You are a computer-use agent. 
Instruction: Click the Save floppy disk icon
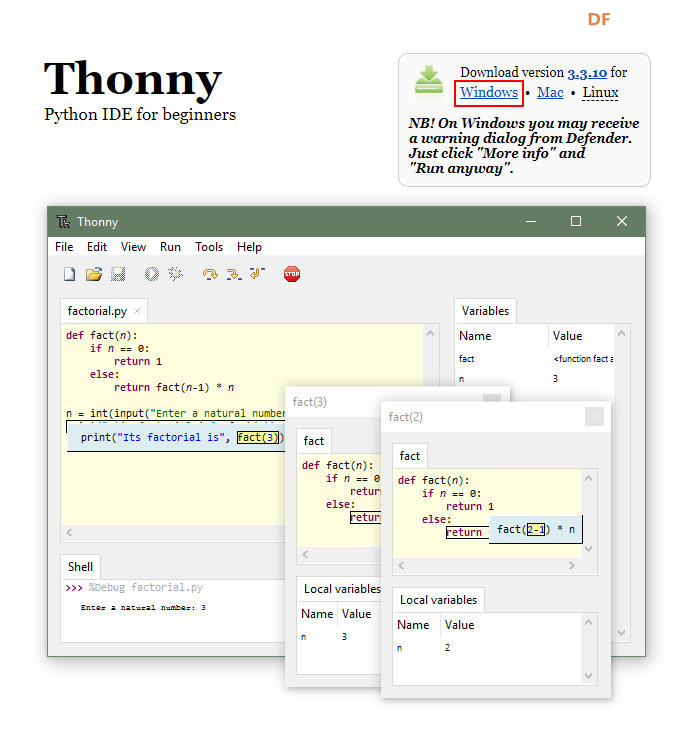(118, 274)
